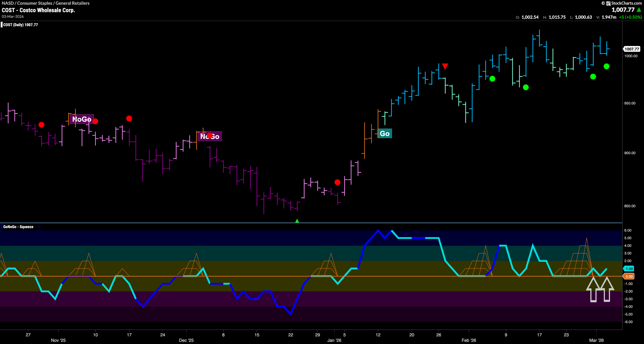Click the red dot marker in late October

coord(42,125)
